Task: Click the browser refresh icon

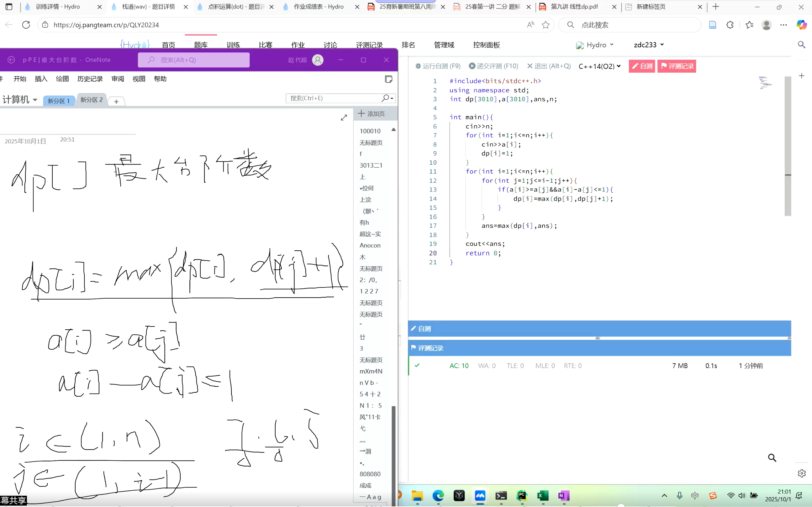Action: (x=26, y=25)
